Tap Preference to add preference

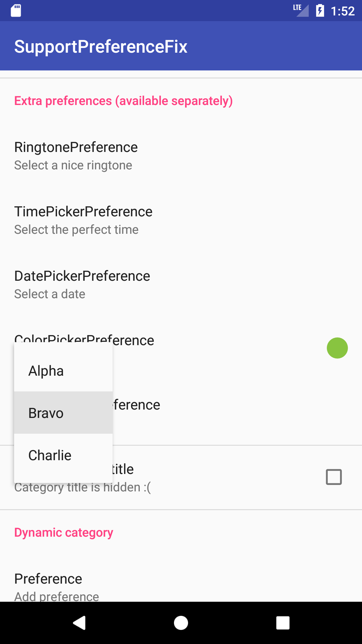coord(48,585)
